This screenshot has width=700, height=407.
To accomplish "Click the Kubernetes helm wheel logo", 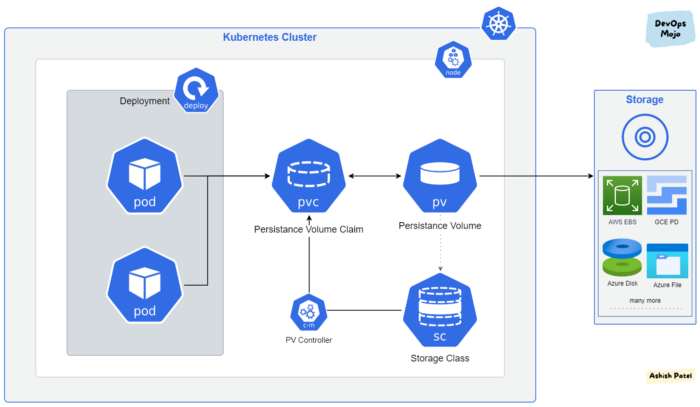I will point(499,24).
